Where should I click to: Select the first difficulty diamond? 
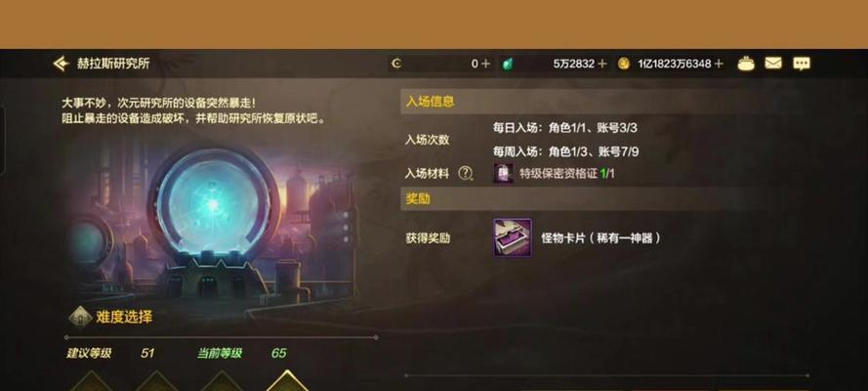point(92,381)
